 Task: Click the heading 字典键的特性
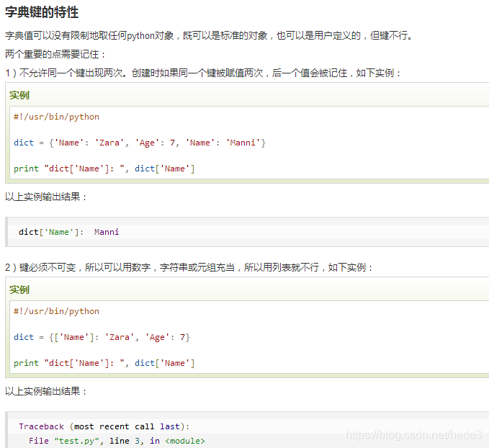pyautogui.click(x=42, y=12)
